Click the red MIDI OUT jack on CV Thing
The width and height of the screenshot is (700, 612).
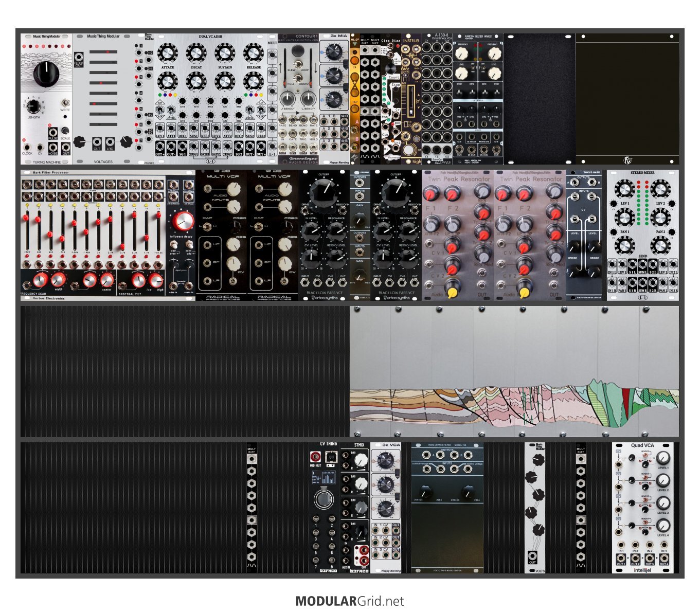coord(315,456)
